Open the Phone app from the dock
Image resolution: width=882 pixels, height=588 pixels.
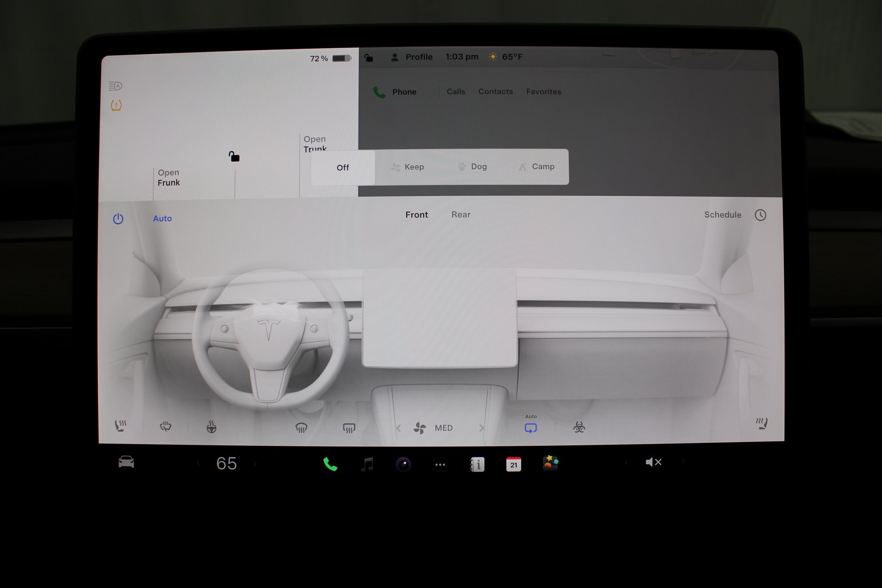(x=330, y=464)
